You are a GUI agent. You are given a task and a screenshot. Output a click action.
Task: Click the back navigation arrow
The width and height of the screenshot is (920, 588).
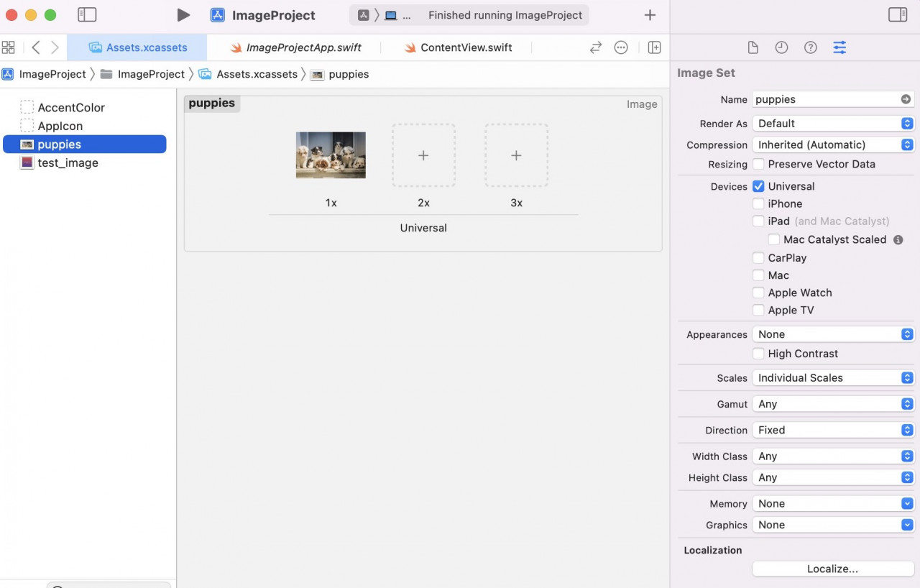[34, 47]
